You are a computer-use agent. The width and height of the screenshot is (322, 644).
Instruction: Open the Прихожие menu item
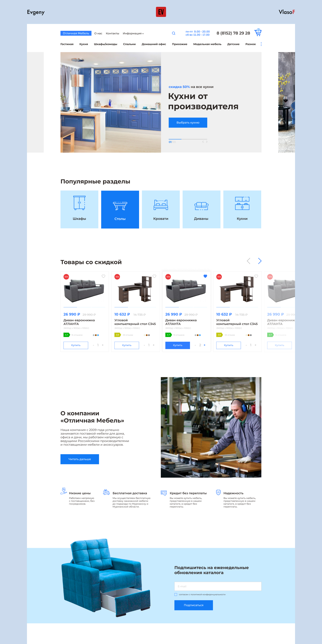[180, 44]
